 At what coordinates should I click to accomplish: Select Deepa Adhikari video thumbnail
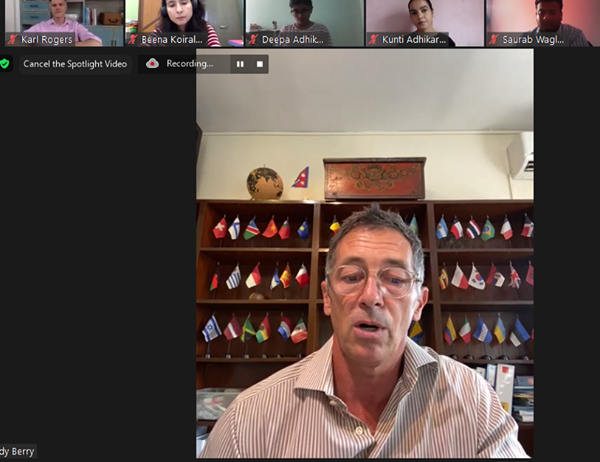(305, 23)
